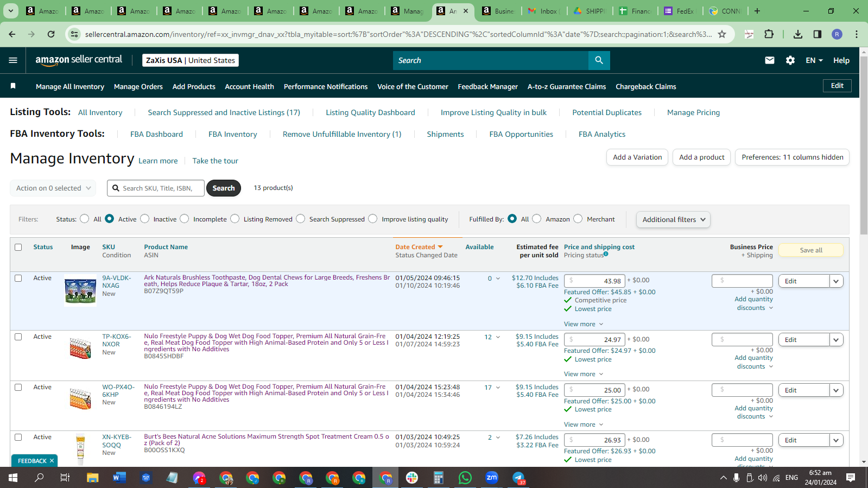Viewport: 868px width, 488px height.
Task: Open a new browser tab
Action: 757,11
